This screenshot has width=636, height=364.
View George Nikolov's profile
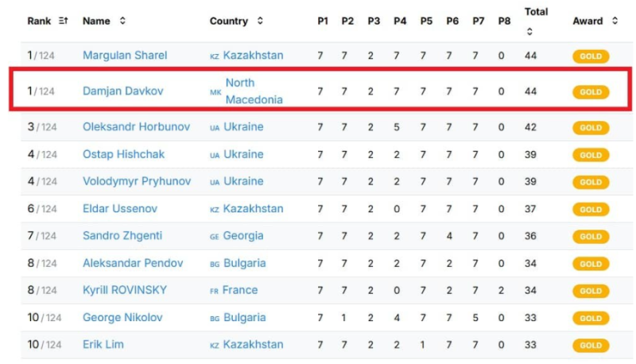[122, 318]
